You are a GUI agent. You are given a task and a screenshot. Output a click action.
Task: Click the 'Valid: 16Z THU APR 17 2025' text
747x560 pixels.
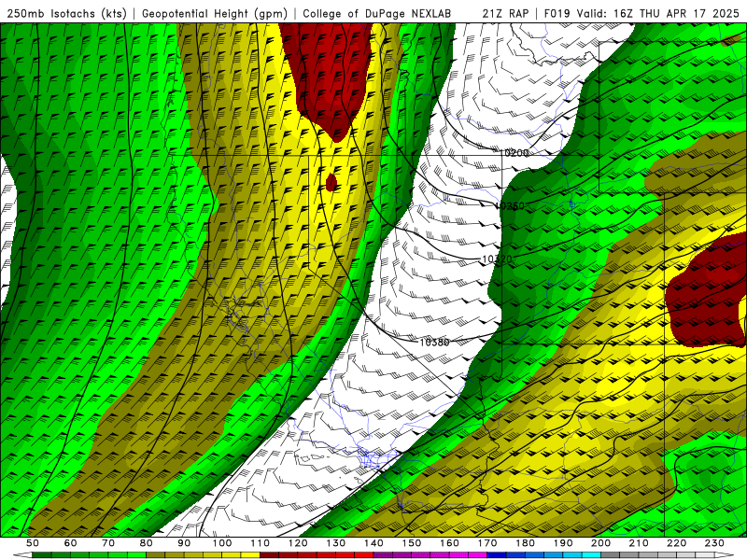click(x=658, y=13)
